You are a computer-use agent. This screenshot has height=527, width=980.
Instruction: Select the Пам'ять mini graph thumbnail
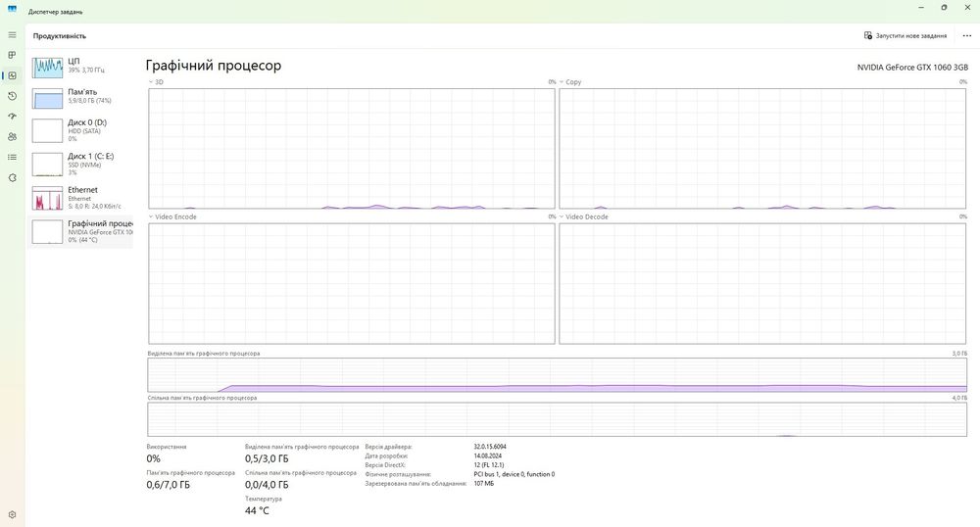[x=47, y=99]
